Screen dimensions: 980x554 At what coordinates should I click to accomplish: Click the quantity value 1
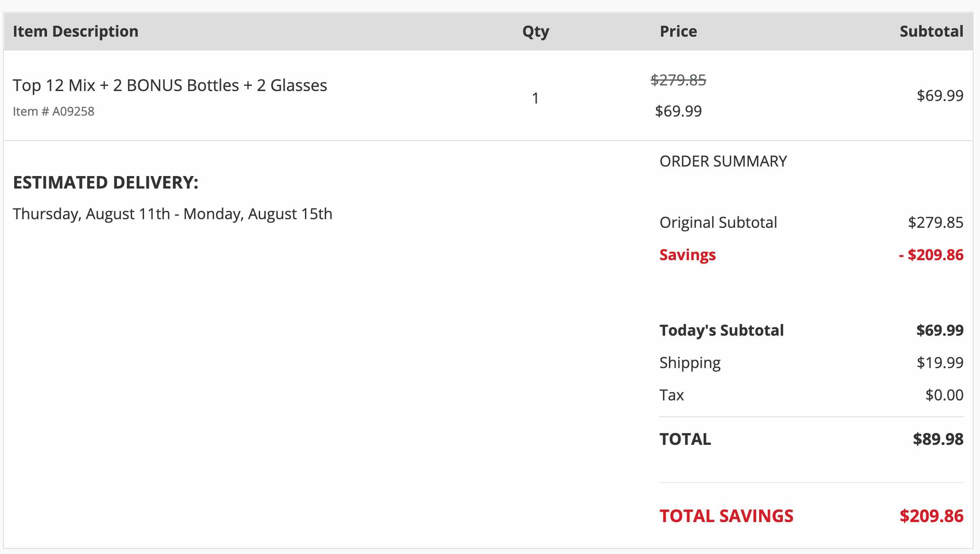(535, 98)
